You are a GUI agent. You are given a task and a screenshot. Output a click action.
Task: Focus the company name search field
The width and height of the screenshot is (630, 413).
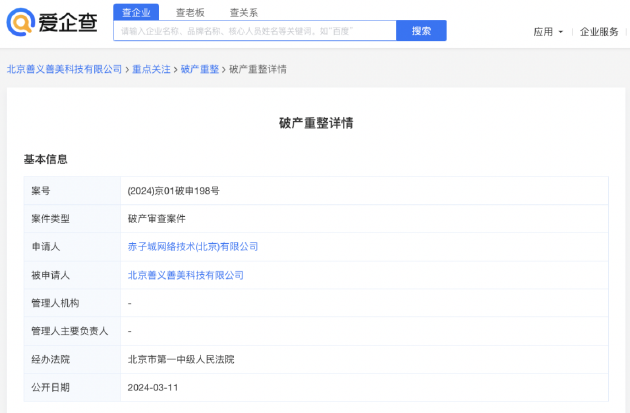click(x=255, y=31)
